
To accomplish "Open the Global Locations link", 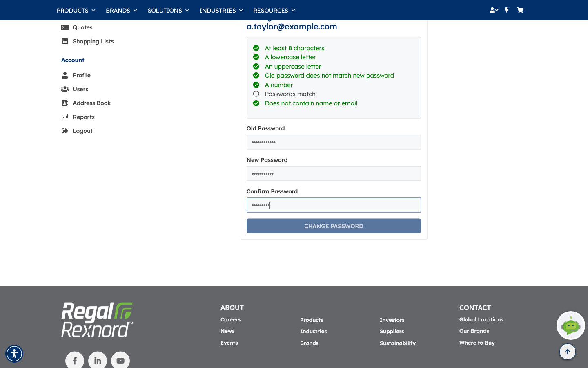I will click(x=481, y=320).
